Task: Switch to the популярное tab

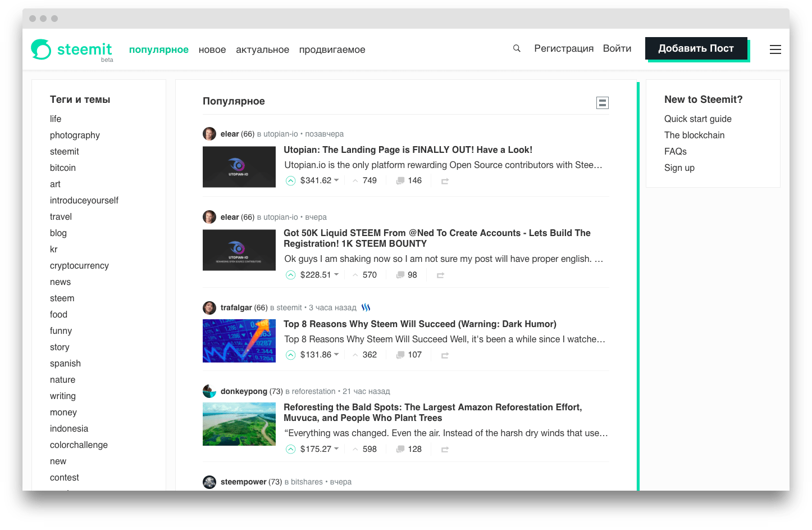Action: 159,49
